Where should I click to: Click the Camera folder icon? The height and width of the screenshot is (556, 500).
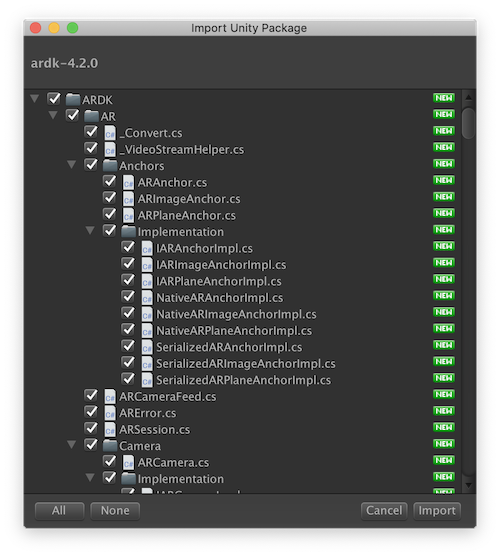(x=110, y=445)
